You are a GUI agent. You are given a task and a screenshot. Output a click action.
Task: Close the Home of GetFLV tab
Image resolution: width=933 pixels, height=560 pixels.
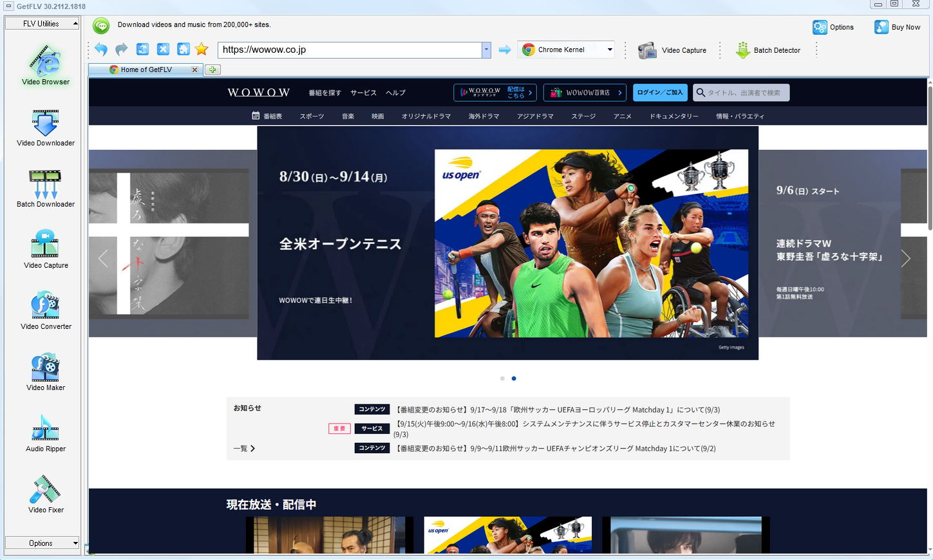(194, 70)
